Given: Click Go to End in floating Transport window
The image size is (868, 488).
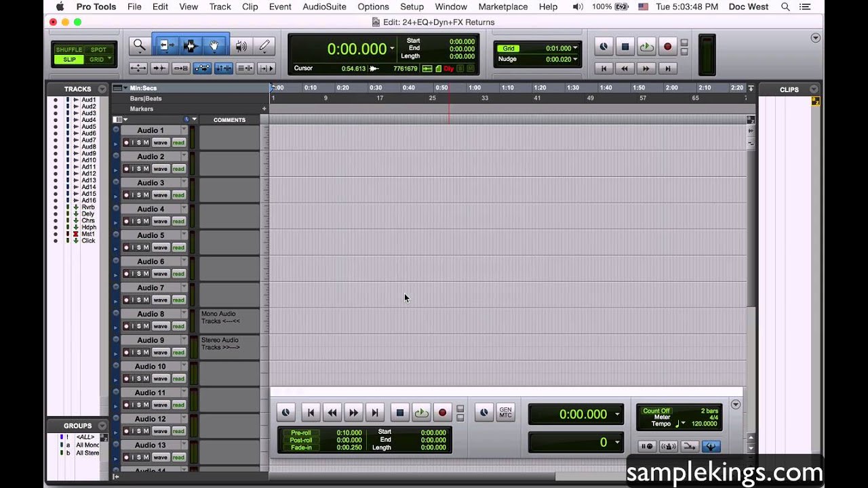Looking at the screenshot, I should (374, 413).
